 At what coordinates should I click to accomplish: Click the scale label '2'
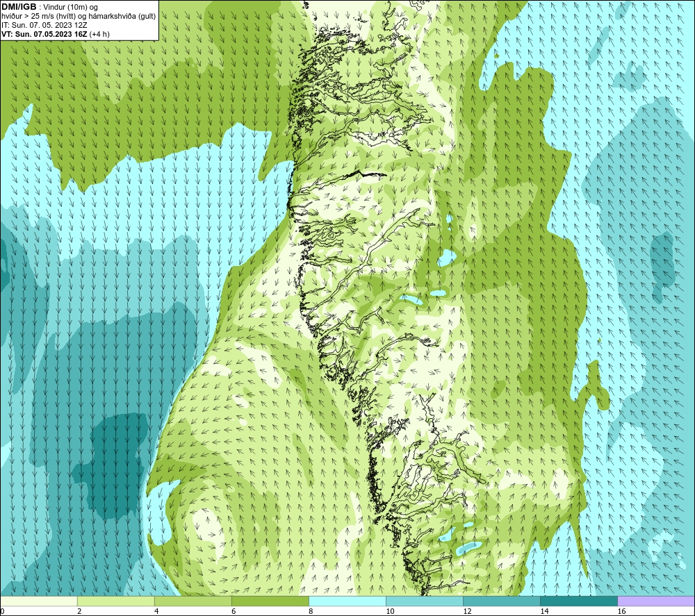point(79,612)
